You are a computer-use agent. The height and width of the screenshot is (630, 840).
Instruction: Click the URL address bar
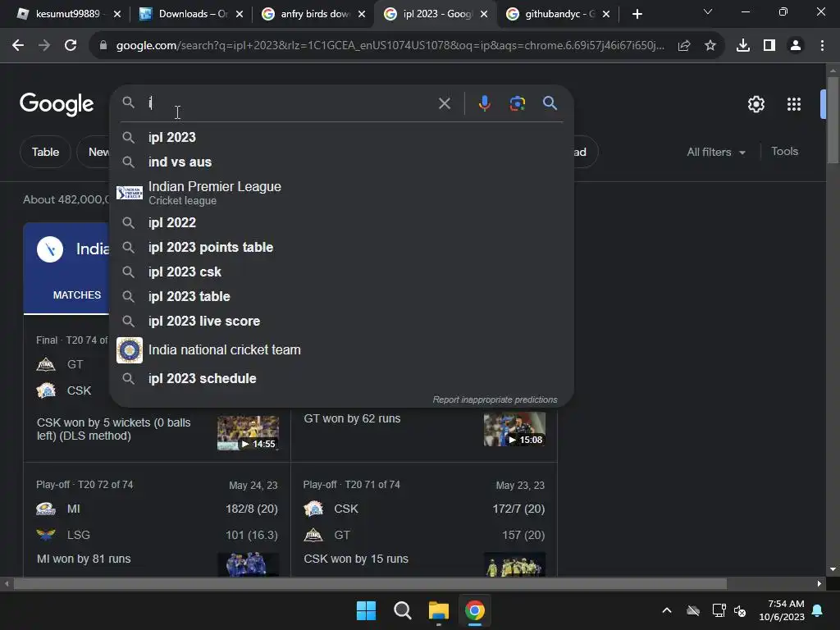[x=390, y=46]
